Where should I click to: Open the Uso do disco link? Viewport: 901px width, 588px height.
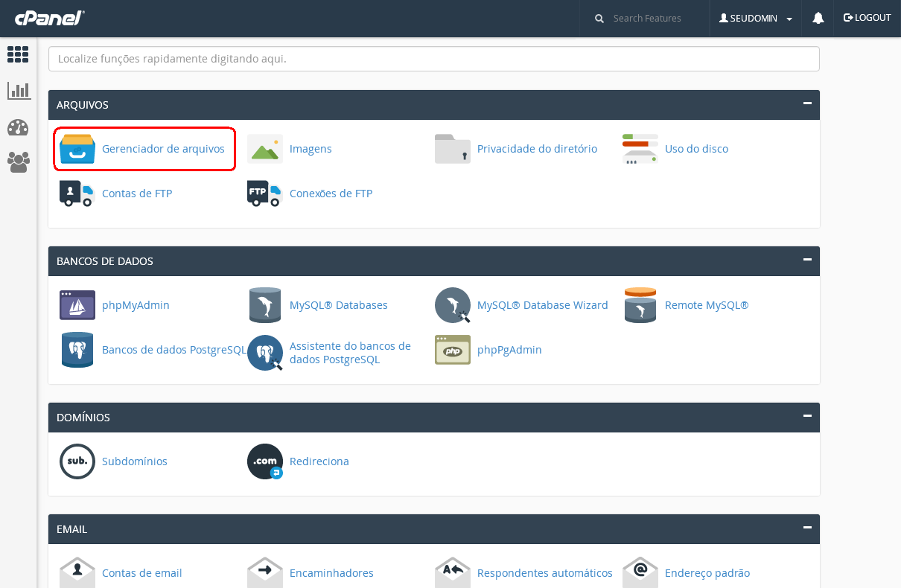tap(696, 149)
